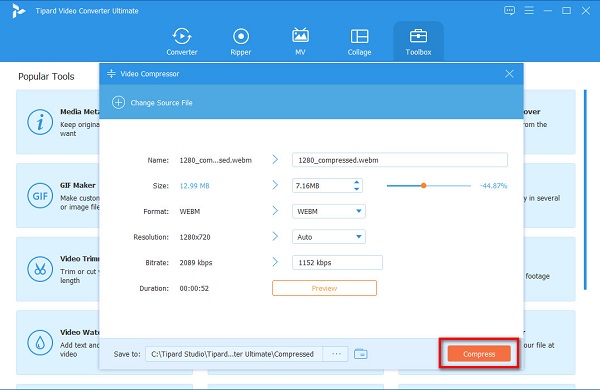Switch to the Ripper tab
600x390 pixels.
pyautogui.click(x=241, y=42)
